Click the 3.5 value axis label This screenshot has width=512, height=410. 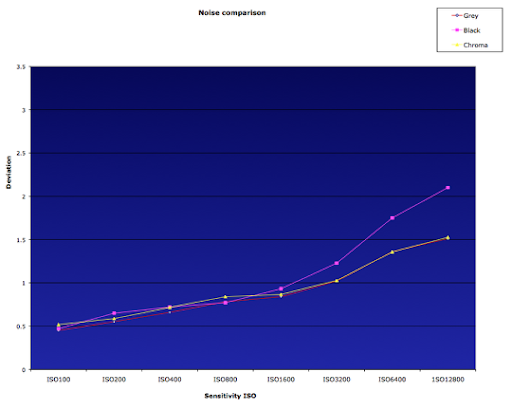(21, 67)
